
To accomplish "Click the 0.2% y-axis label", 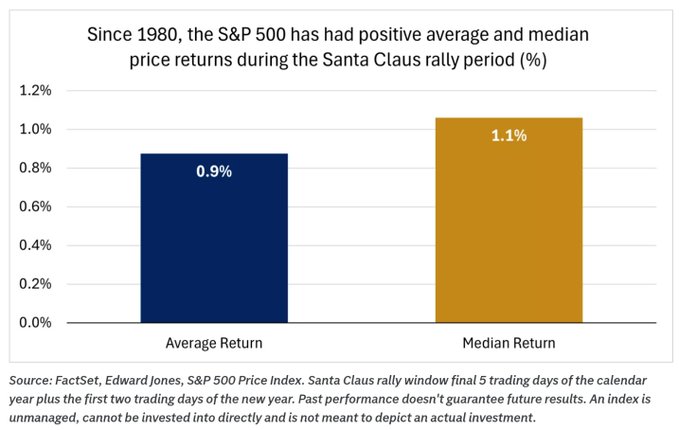I will coord(35,284).
